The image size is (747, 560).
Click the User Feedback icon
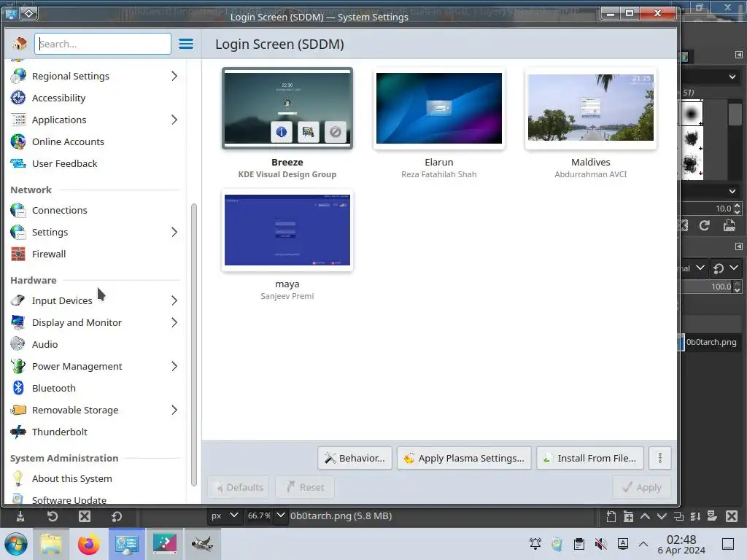point(18,163)
